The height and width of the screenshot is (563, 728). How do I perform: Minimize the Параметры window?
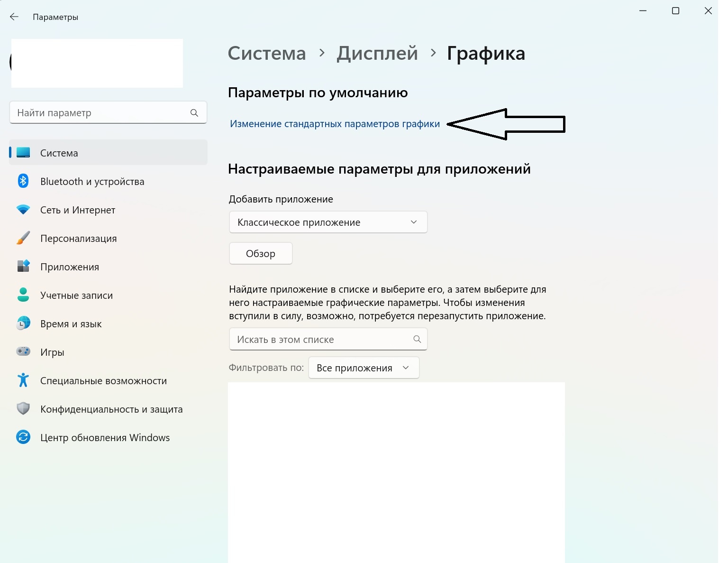(643, 10)
